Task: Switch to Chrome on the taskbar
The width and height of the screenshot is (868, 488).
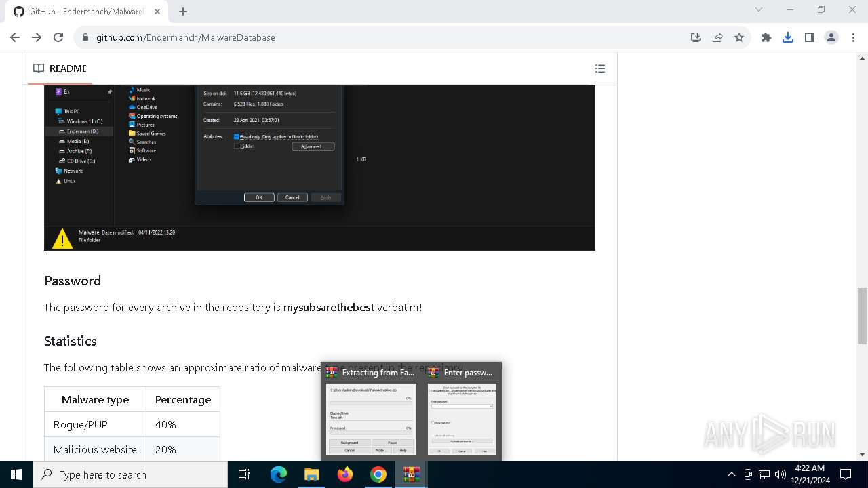Action: pos(378,474)
